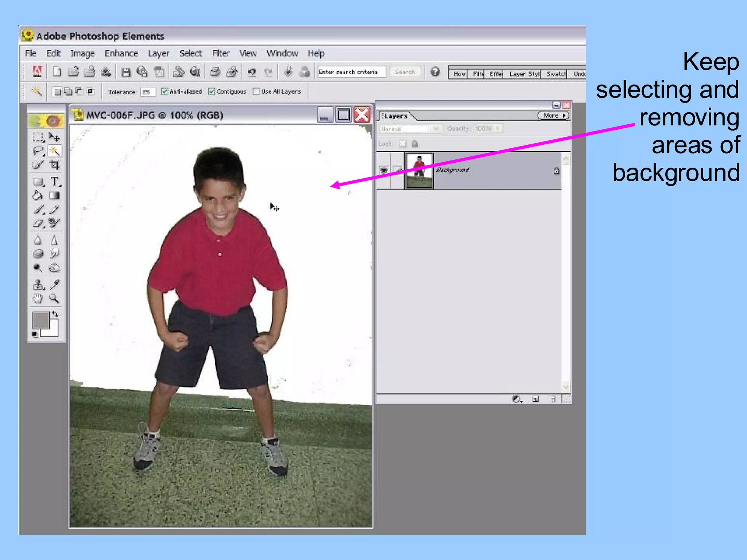Image resolution: width=747 pixels, height=560 pixels.
Task: Toggle the Anti-aliased checkbox
Action: click(165, 92)
